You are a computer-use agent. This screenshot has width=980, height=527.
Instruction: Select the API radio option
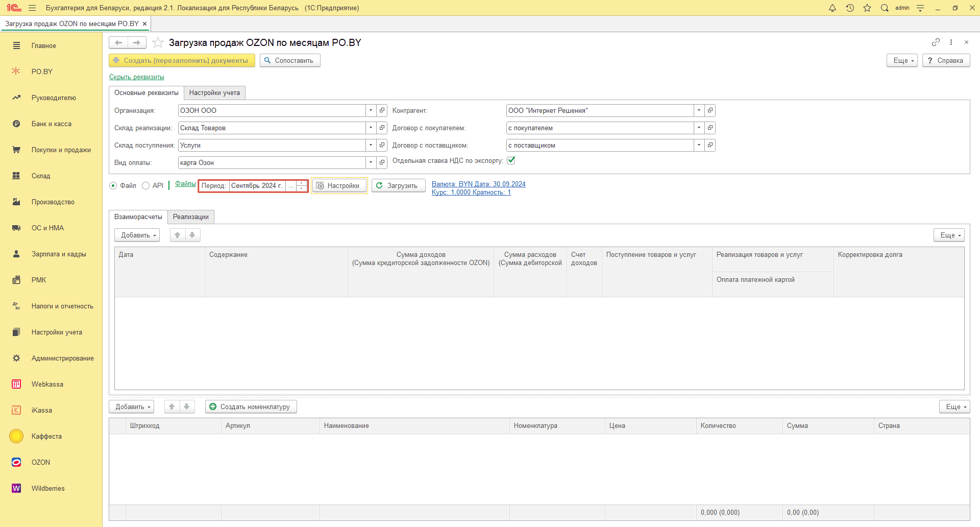(x=145, y=185)
